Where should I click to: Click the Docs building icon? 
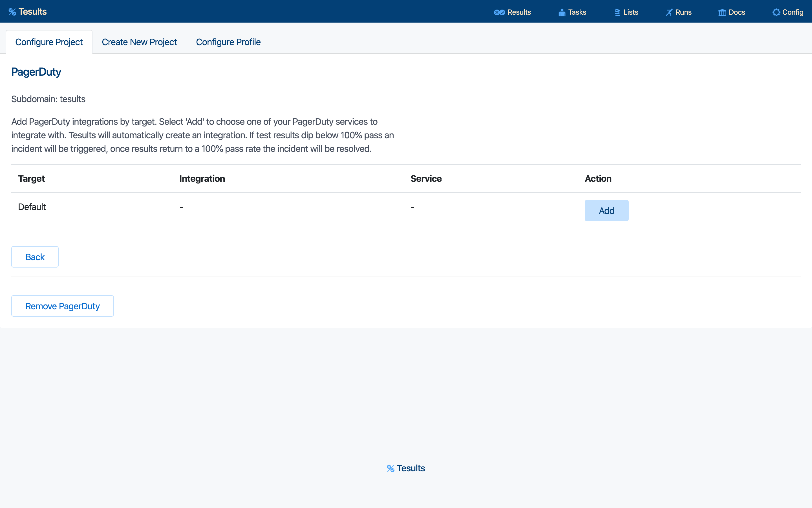(x=722, y=12)
